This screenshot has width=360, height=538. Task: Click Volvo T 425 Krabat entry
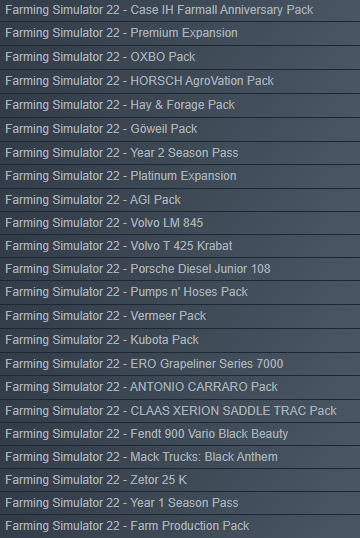coord(180,246)
